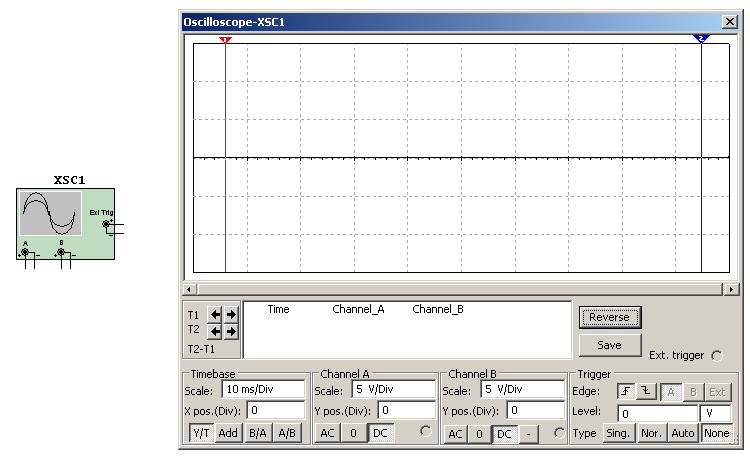This screenshot has height=457, width=750.
Task: Set trigger type to Nor.
Action: (x=651, y=433)
